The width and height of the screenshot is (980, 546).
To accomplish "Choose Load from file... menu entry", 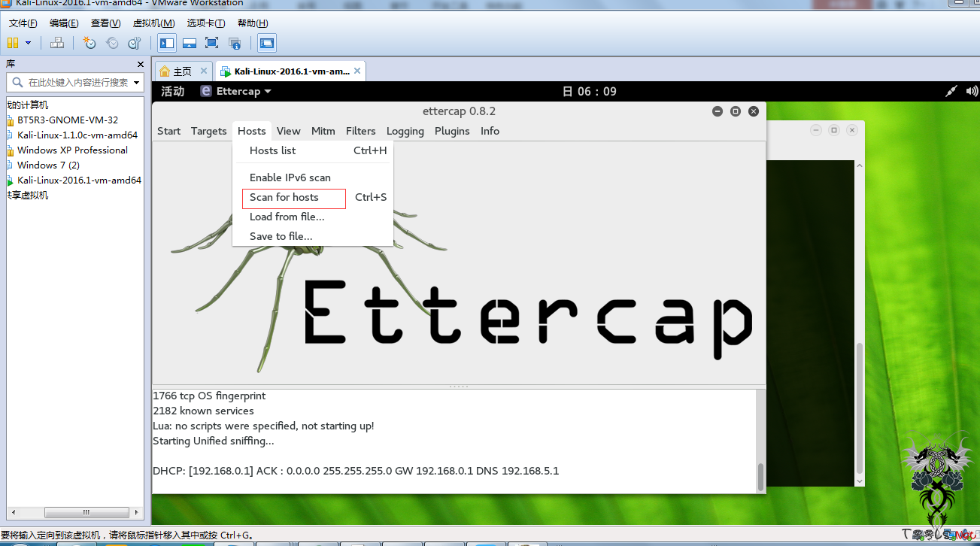I will coord(313,217).
